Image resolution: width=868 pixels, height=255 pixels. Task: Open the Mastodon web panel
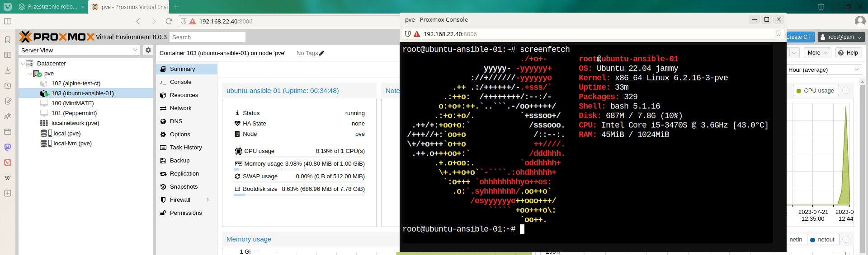coord(8,147)
